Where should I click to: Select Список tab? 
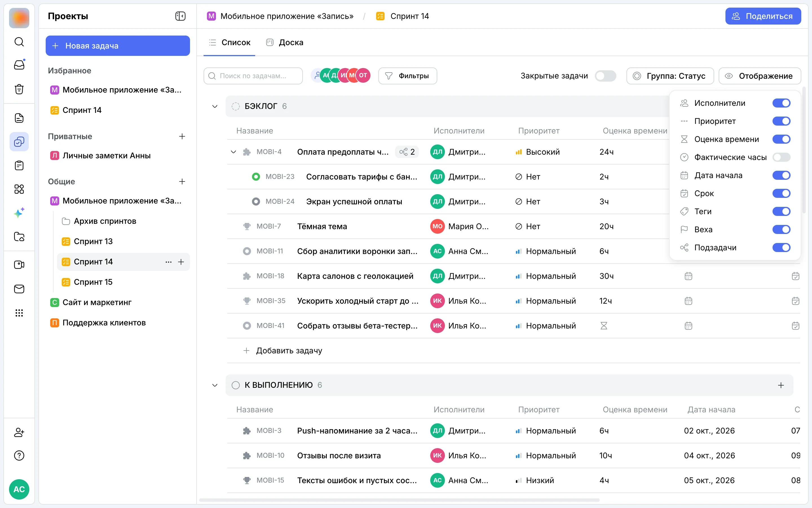(230, 42)
